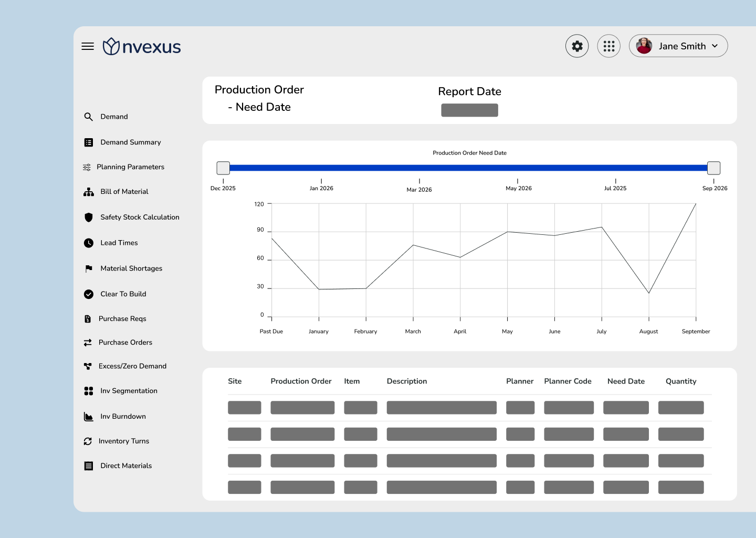Click the Jan 2026 slider tick label
This screenshot has width=756, height=538.
coord(321,188)
